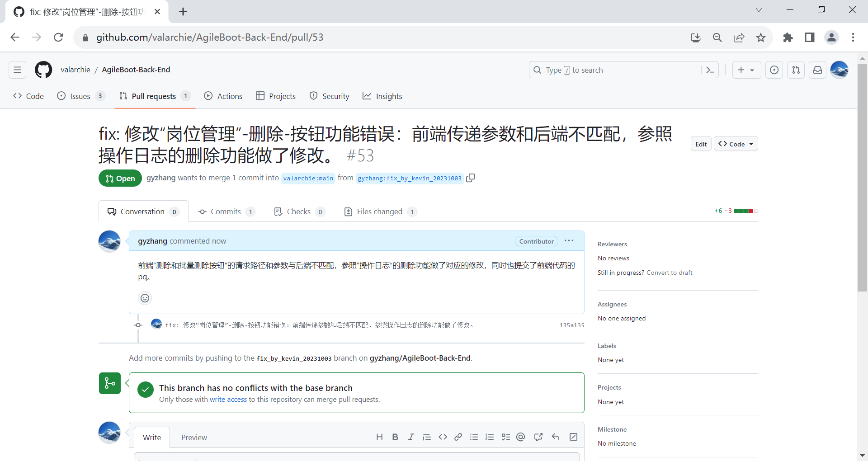
Task: Open commit hash 135a135
Action: (x=572, y=325)
